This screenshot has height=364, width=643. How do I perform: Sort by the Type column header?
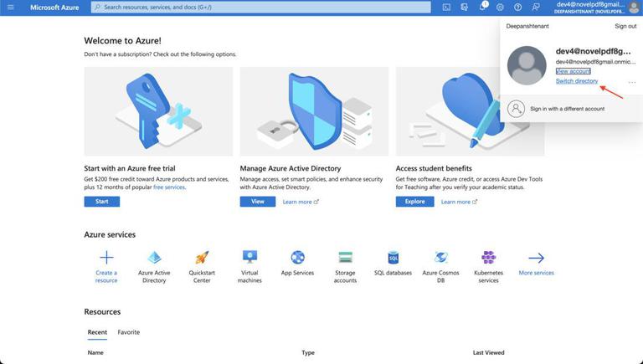coord(308,352)
